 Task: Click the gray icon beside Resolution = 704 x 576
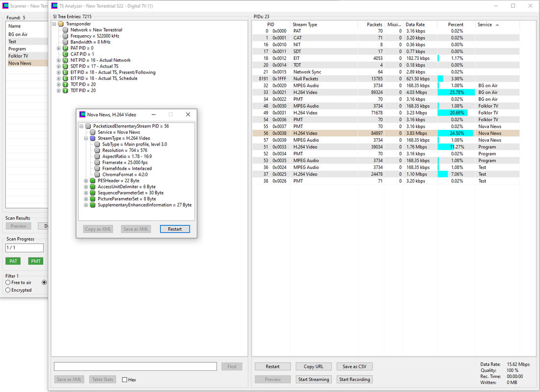tap(97, 150)
